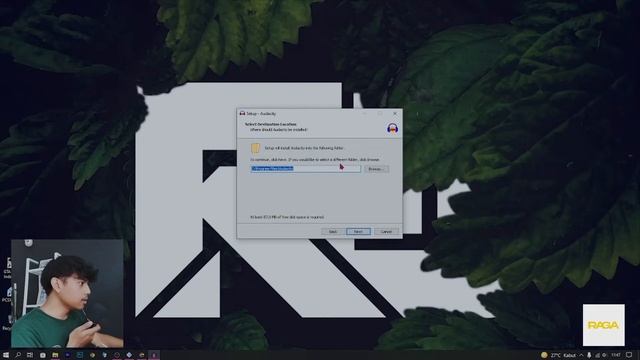The width and height of the screenshot is (640, 360).
Task: Open File Explorer from the taskbar
Action: [x=55, y=355]
